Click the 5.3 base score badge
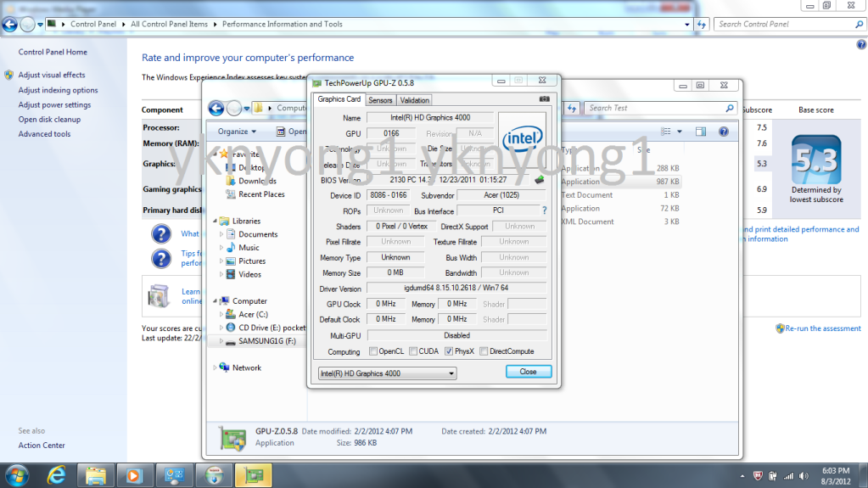The height and width of the screenshot is (488, 868). tap(816, 160)
